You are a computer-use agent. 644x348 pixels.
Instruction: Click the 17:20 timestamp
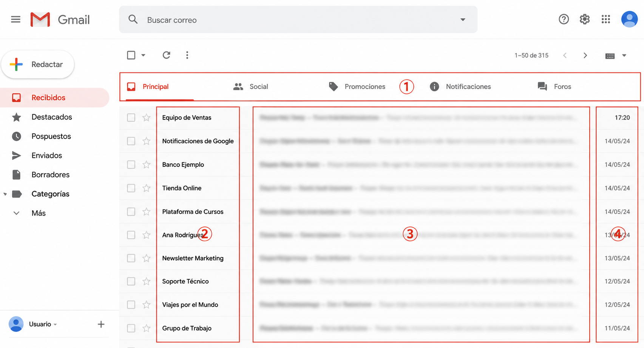(622, 118)
